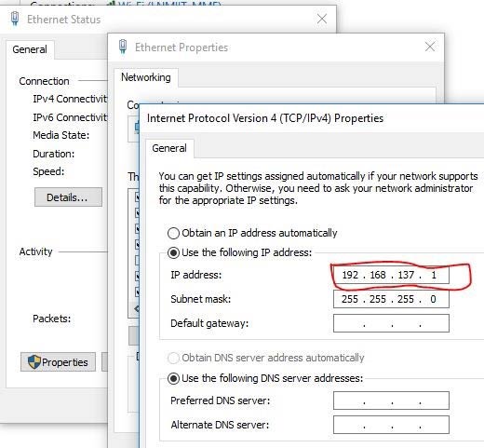Open the Networking tab in Ethernet Properties
The width and height of the screenshot is (484, 448).
pyautogui.click(x=146, y=77)
